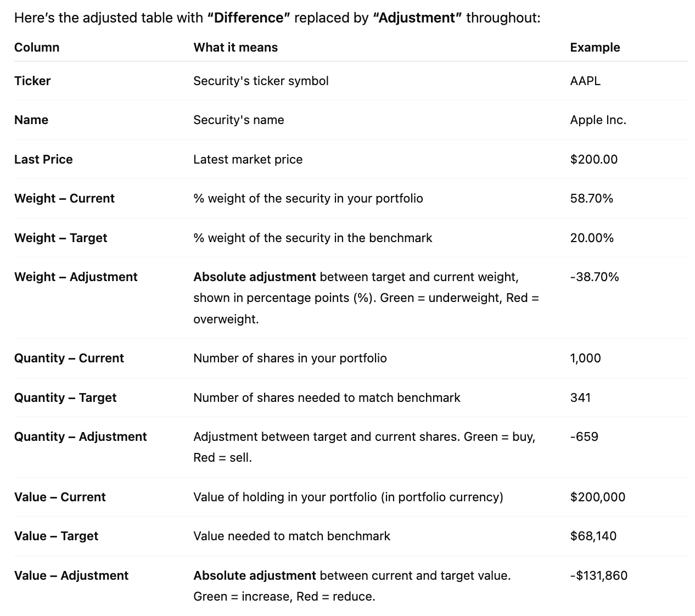The width and height of the screenshot is (695, 616).
Task: Click the "Example" column header
Action: click(x=595, y=47)
